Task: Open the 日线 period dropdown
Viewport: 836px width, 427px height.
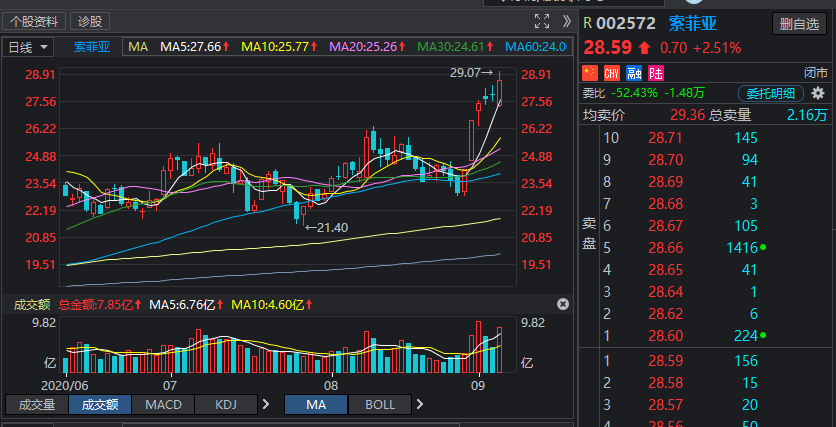Action: pyautogui.click(x=28, y=47)
